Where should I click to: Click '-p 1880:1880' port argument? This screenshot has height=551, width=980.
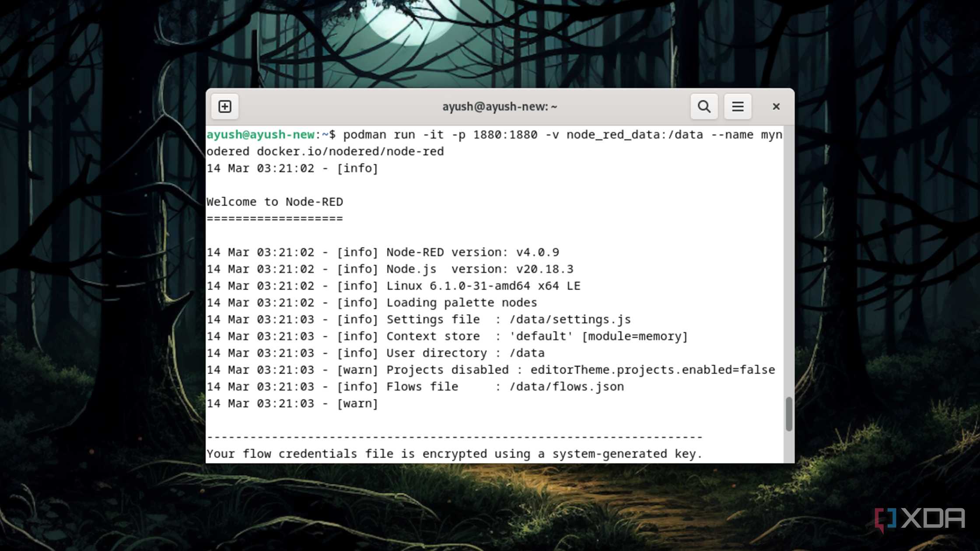click(x=494, y=134)
